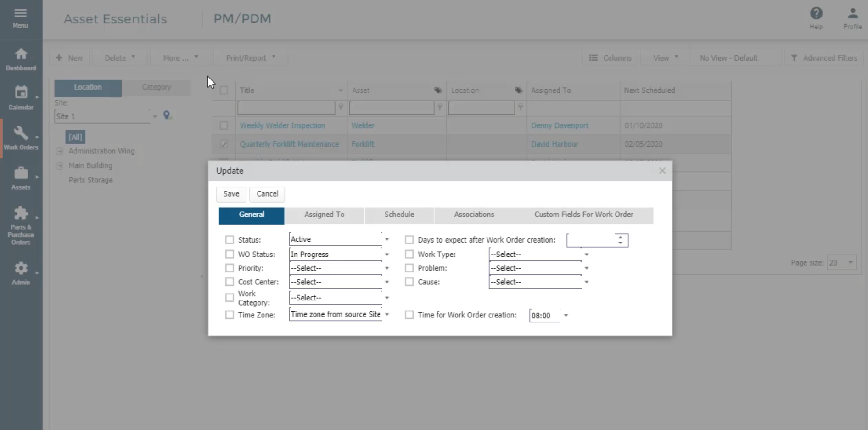Enable the Status checkbox in Update dialog

(230, 240)
